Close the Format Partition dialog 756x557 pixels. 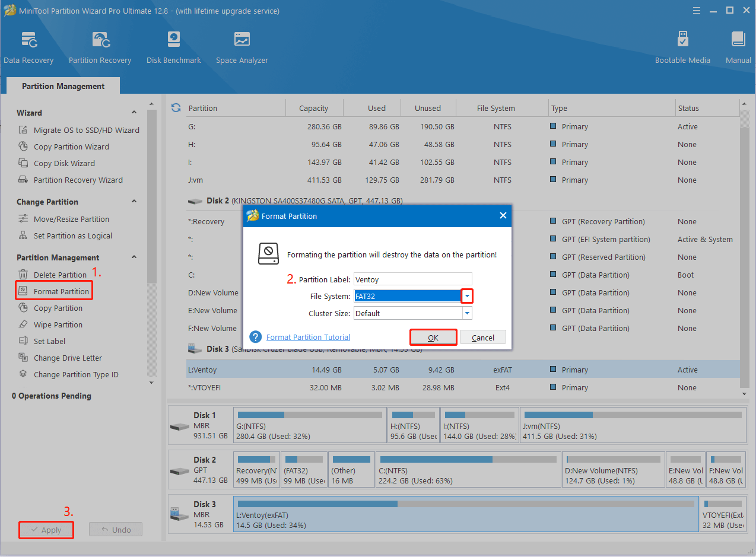click(x=503, y=216)
